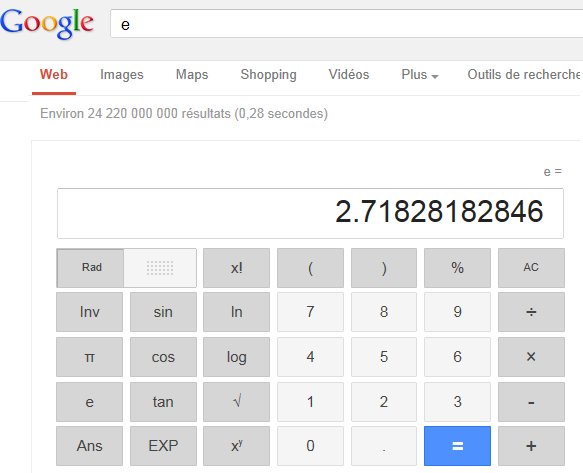
Task: Click the Google logo
Action: point(47,23)
